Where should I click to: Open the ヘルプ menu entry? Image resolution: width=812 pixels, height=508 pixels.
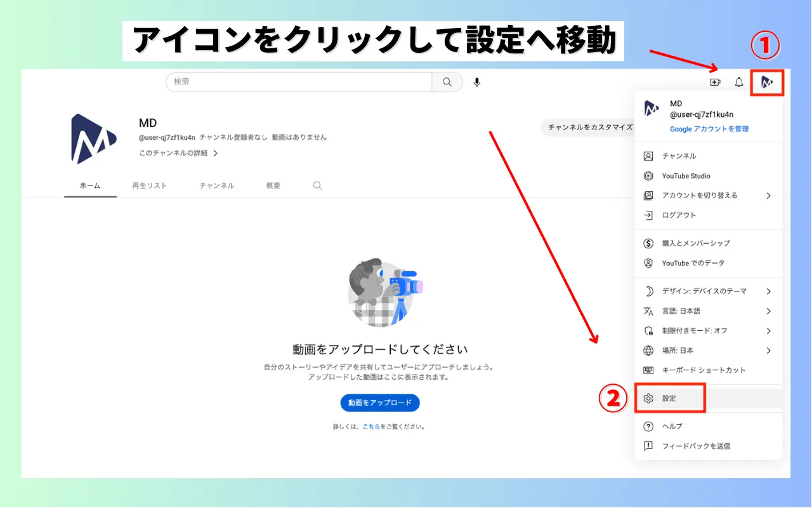pos(672,426)
